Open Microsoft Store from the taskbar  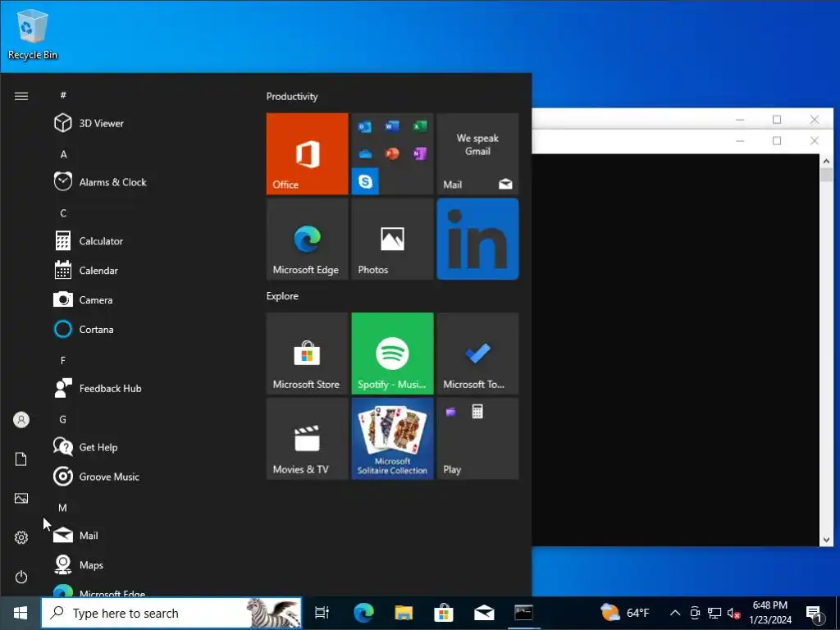point(444,613)
